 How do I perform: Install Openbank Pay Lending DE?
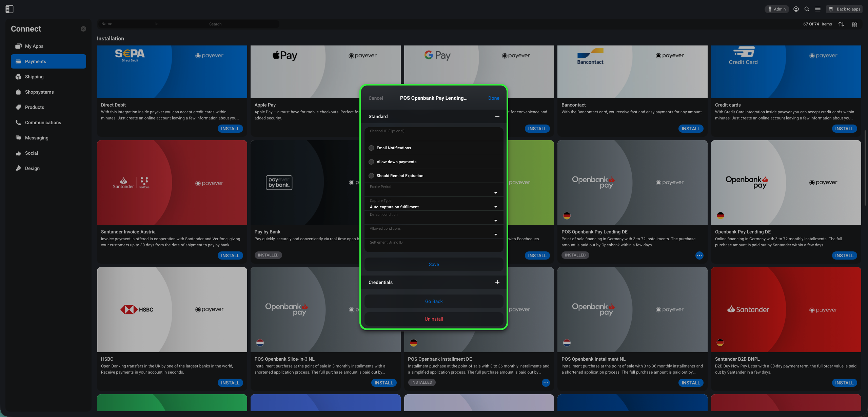tap(844, 255)
